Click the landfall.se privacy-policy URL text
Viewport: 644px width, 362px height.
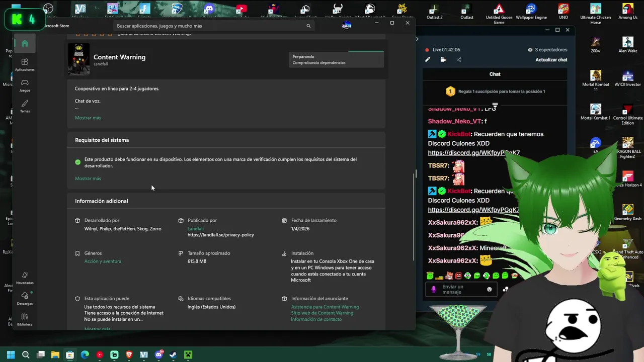pos(221,235)
